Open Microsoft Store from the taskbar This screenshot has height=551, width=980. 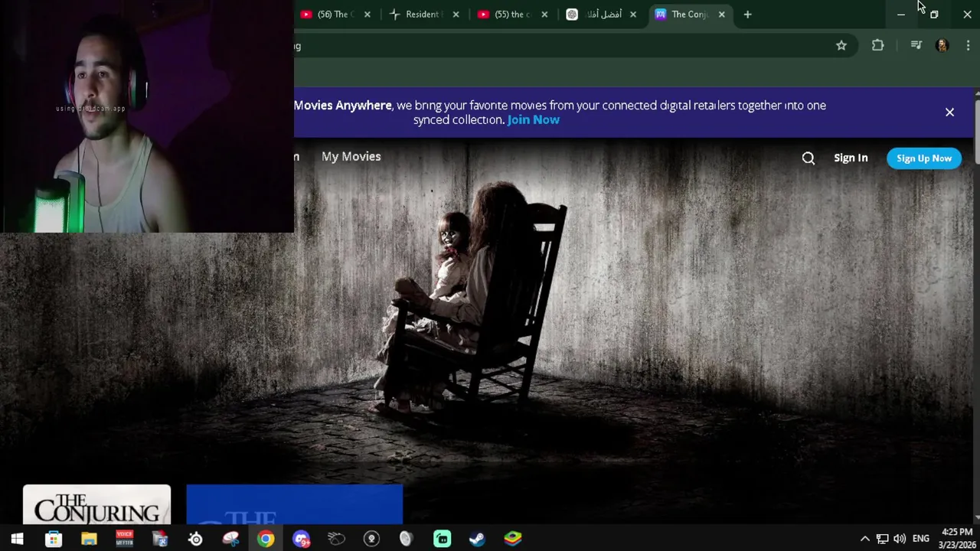[x=53, y=539]
